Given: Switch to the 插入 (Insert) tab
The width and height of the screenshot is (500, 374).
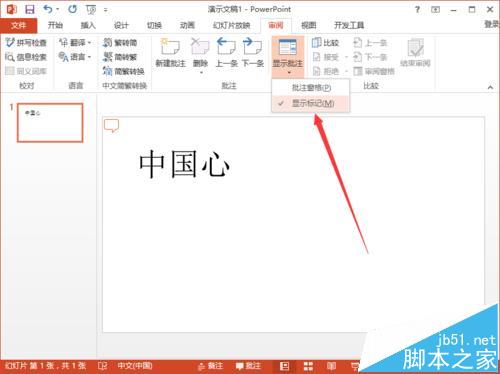Looking at the screenshot, I should point(88,25).
